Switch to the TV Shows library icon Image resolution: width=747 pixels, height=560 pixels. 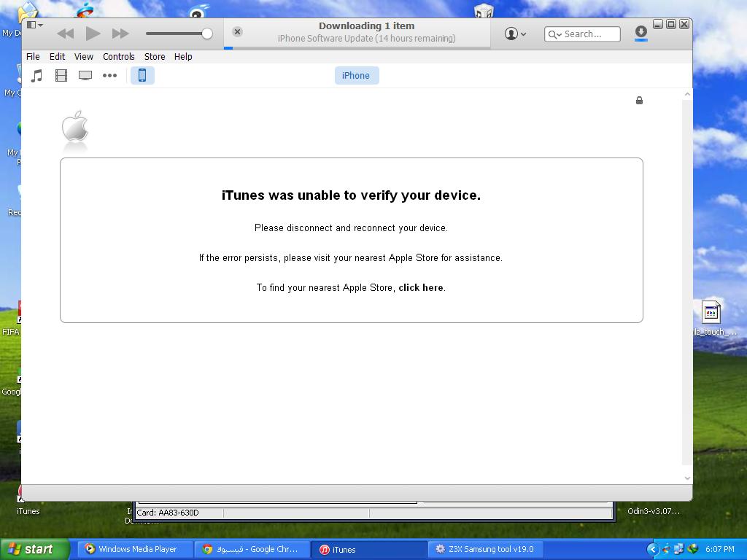[85, 76]
